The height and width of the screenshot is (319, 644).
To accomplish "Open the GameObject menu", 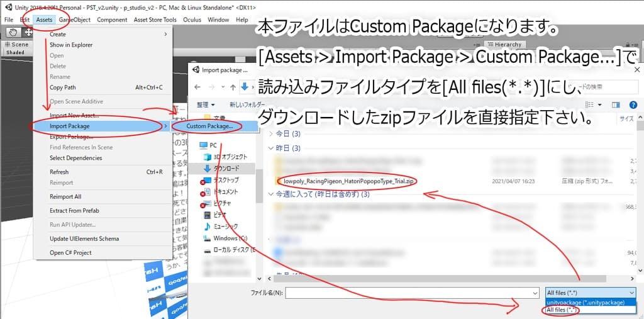I will click(75, 20).
